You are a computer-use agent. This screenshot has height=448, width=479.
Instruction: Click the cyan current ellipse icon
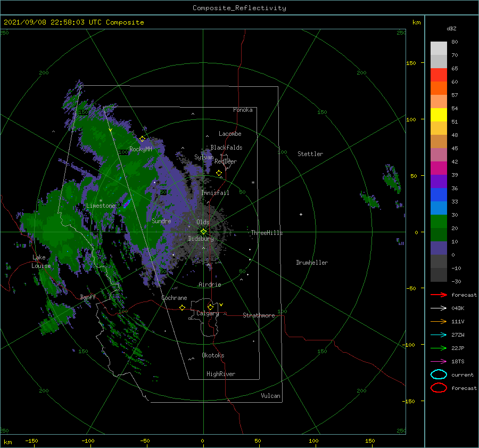coord(439,374)
